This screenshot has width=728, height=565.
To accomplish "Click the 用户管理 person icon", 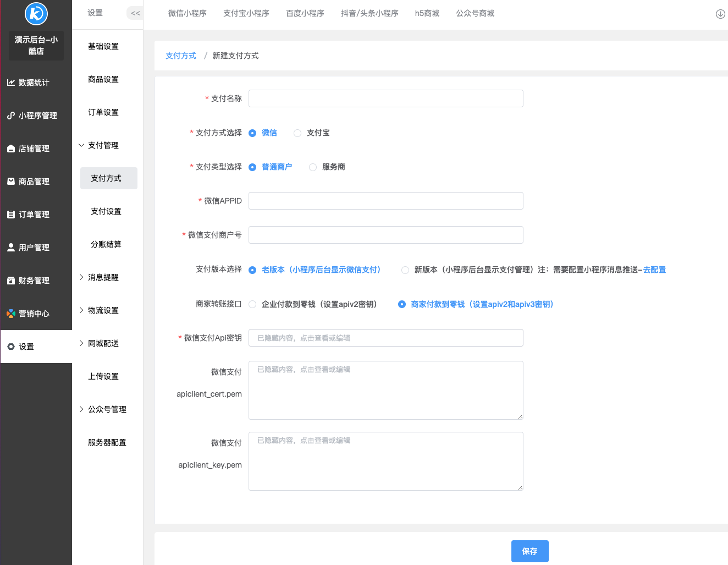I will 11,248.
